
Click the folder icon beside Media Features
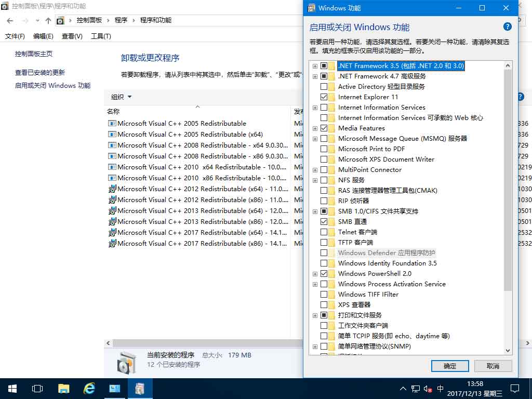coord(332,128)
